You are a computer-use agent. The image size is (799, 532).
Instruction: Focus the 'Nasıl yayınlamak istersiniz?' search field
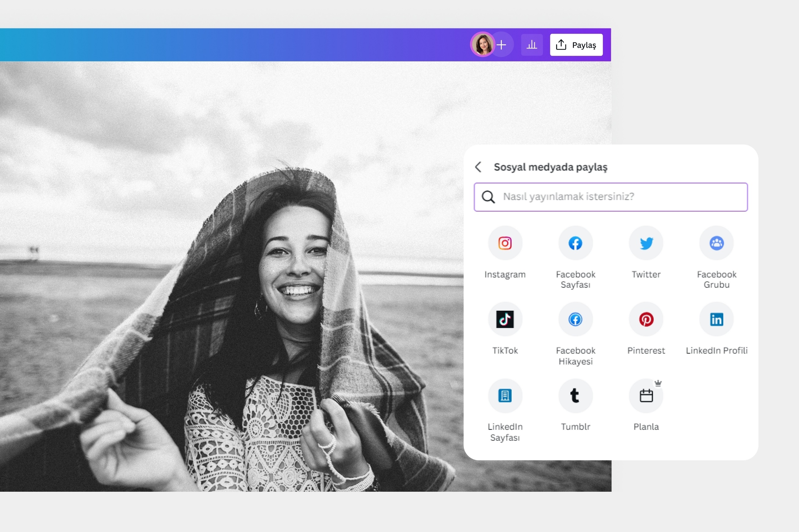coord(611,197)
